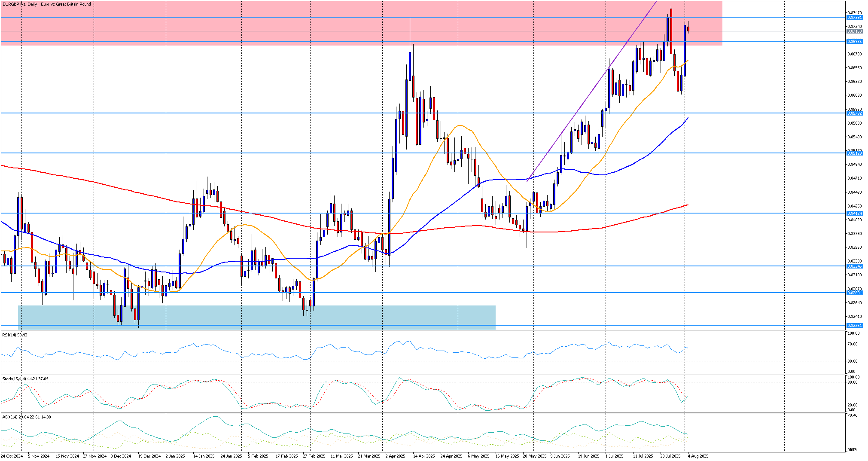Screen dimensions: 868x461
Task: Click the 2 Apr 2025 date marker
Action: [395, 456]
